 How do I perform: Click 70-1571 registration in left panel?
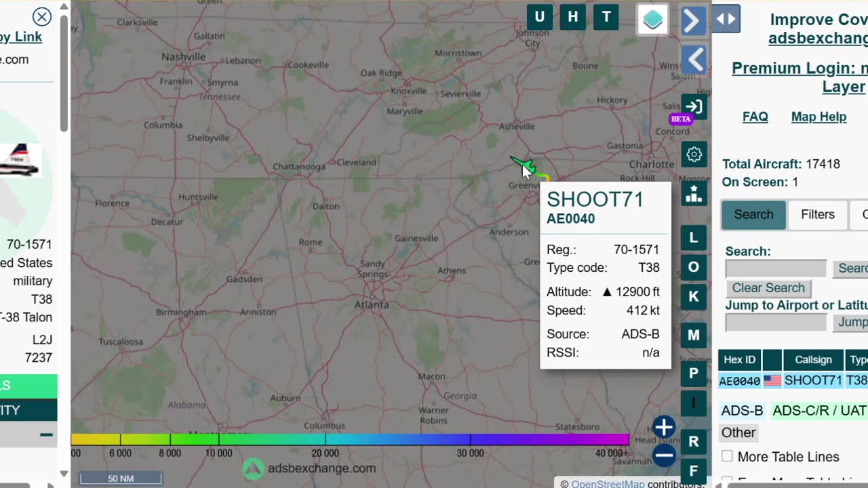click(29, 244)
